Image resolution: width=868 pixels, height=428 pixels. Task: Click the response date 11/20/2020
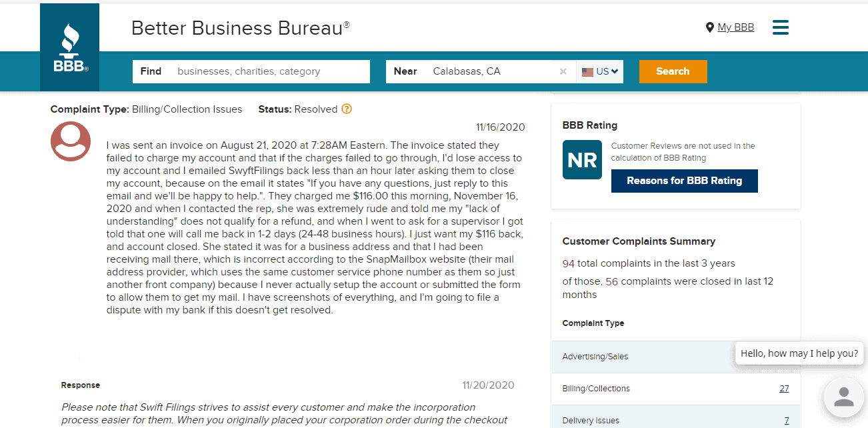click(489, 385)
